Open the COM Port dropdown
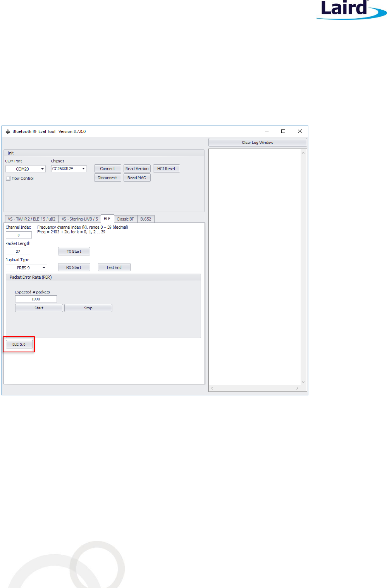The width and height of the screenshot is (387, 588). 26,169
